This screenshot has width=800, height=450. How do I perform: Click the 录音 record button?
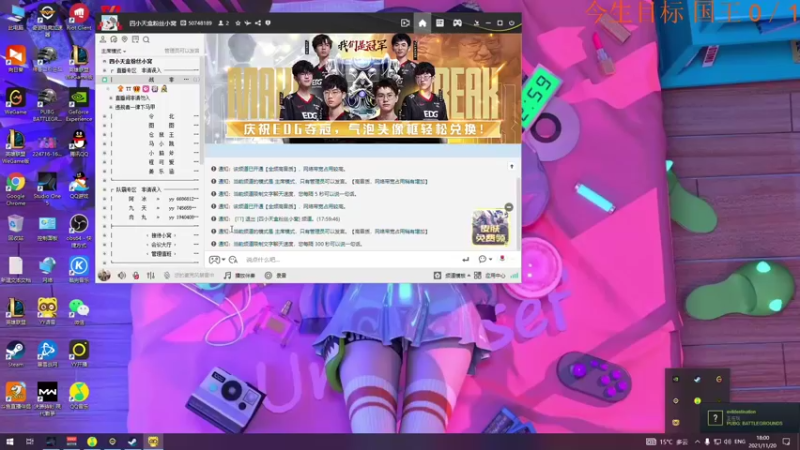click(276, 276)
